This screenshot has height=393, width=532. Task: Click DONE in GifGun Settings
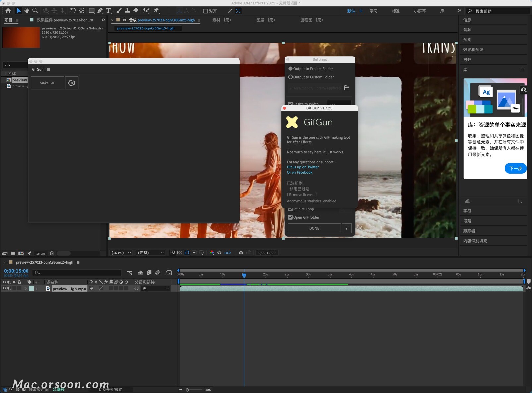[314, 228]
